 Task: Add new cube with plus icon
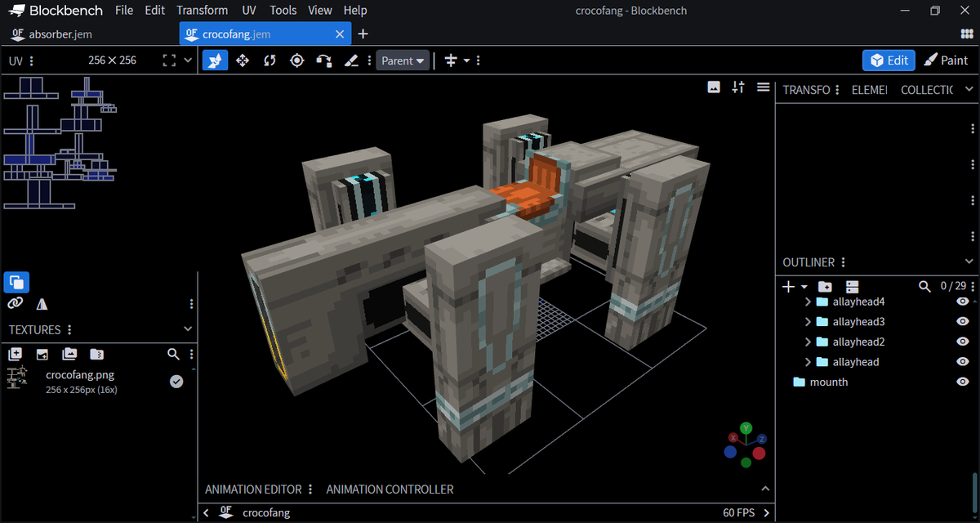click(788, 287)
